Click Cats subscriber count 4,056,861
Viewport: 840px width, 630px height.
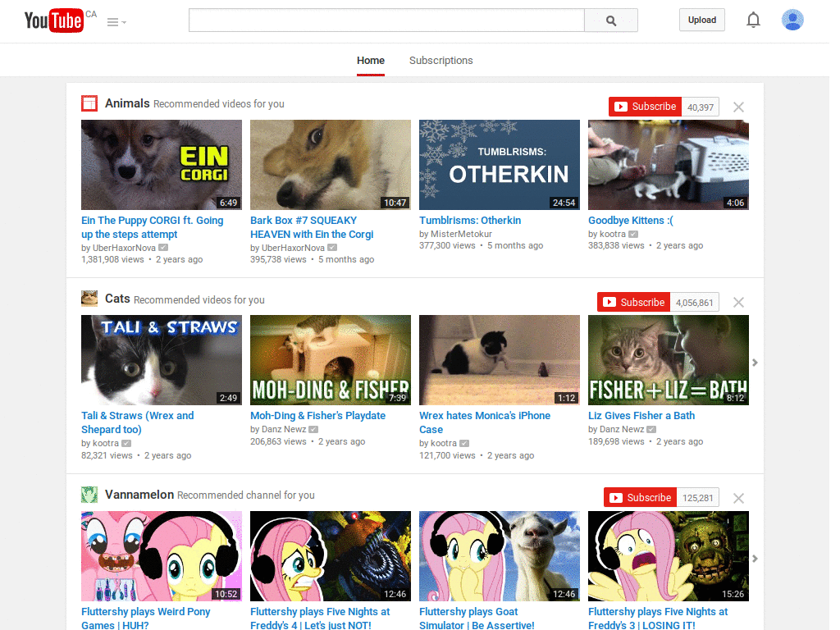click(x=694, y=303)
